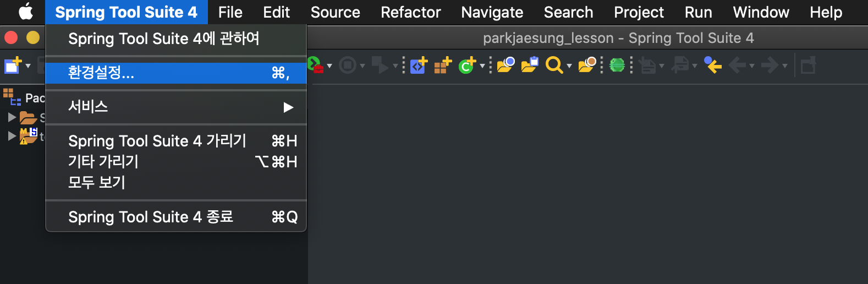
Task: Click the New Java Project code icon
Action: pyautogui.click(x=419, y=65)
